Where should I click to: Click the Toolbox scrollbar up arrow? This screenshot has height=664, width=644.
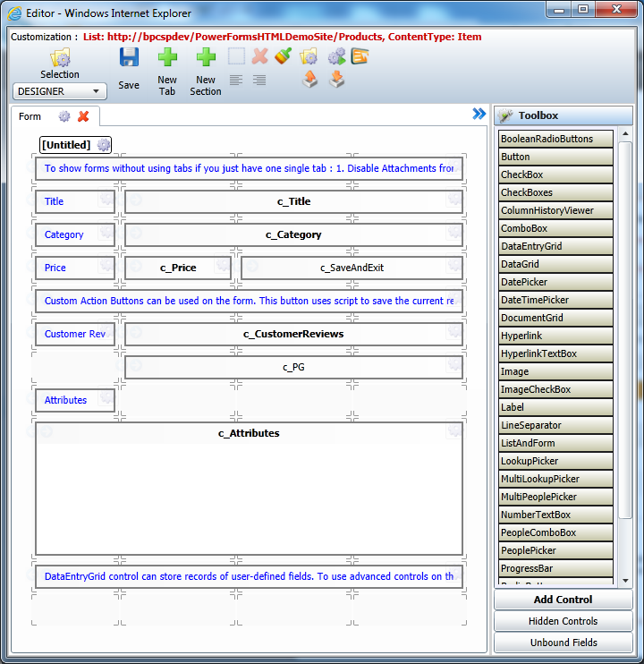point(625,134)
